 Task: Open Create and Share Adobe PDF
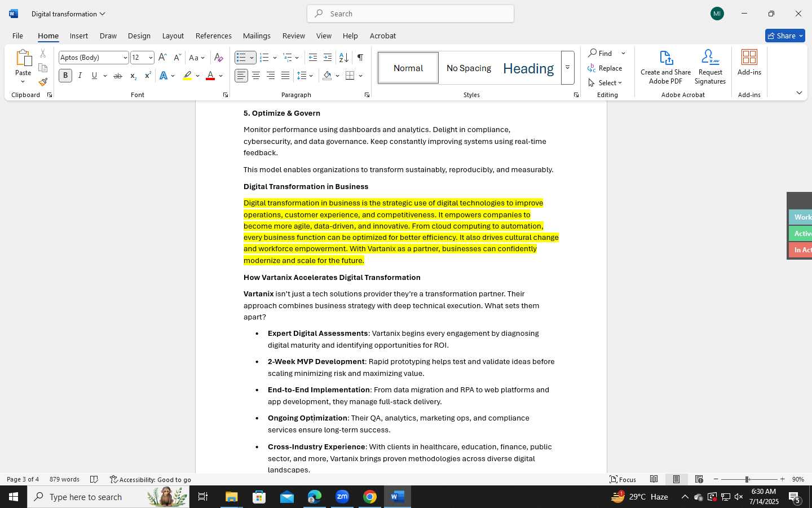coord(665,67)
